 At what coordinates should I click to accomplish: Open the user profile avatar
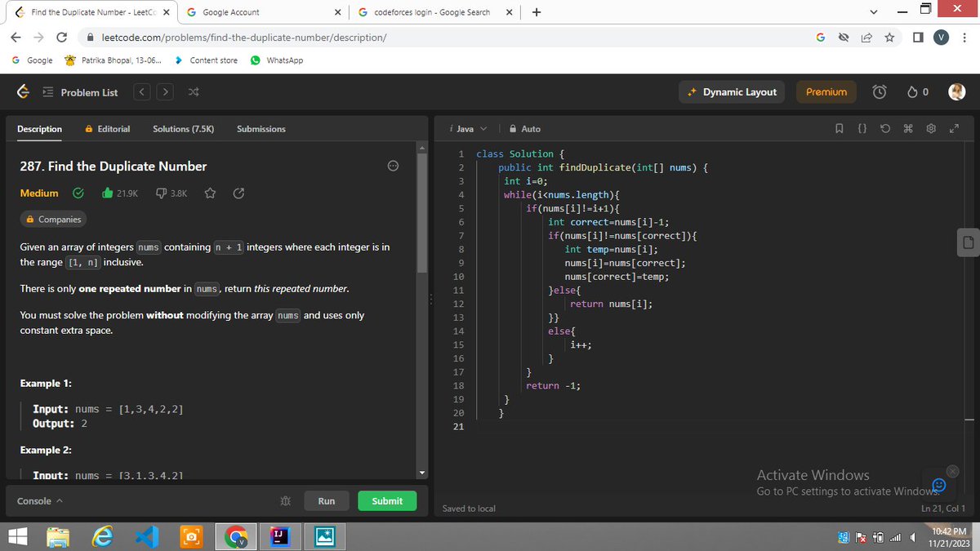[956, 92]
